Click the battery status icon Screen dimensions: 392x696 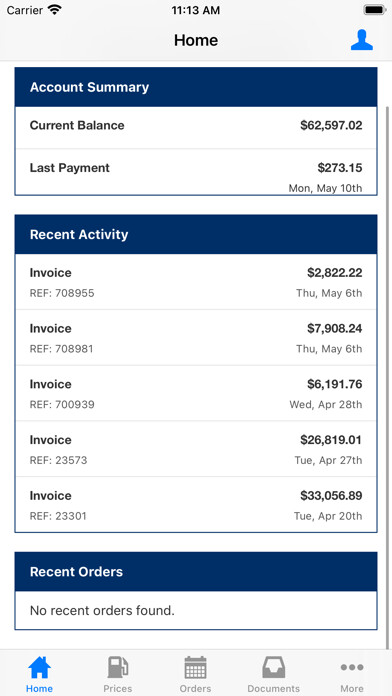coord(375,10)
